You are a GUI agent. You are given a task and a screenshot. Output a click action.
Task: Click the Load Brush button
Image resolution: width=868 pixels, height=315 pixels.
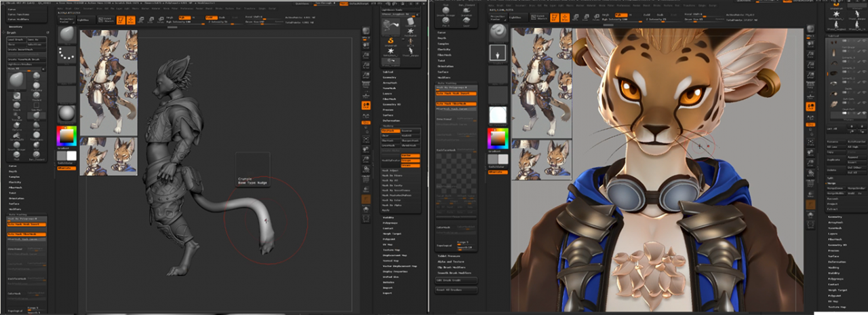16,39
